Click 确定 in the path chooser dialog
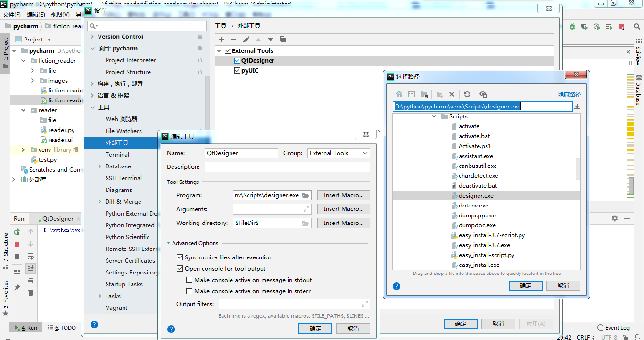Screen dimensions: 644x340 tap(526, 286)
